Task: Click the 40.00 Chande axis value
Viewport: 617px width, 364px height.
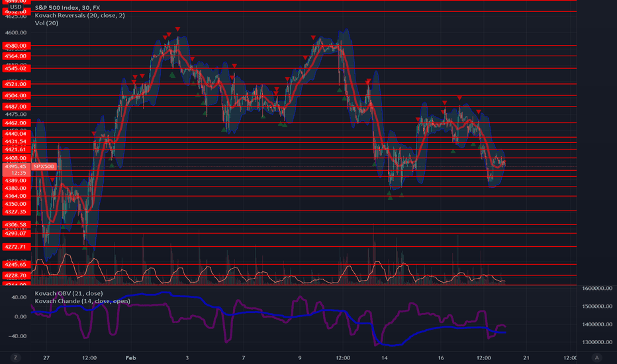Action: 19,297
